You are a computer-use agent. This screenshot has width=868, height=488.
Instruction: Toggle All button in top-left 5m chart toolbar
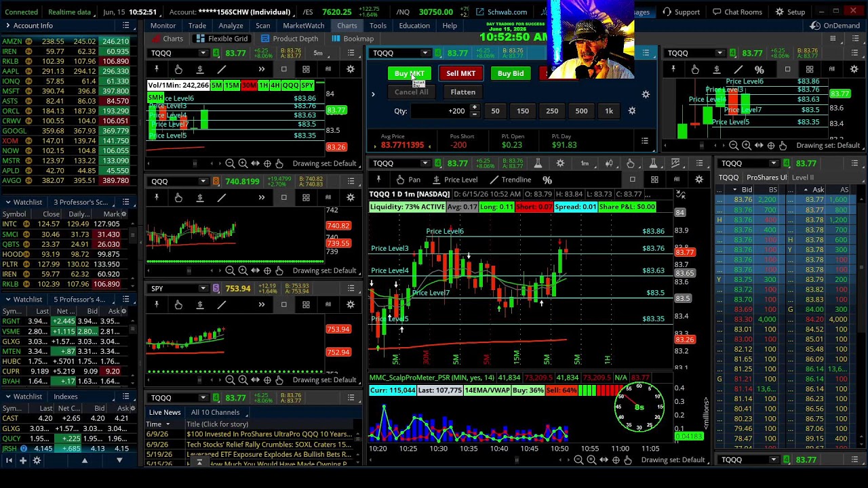point(328,69)
